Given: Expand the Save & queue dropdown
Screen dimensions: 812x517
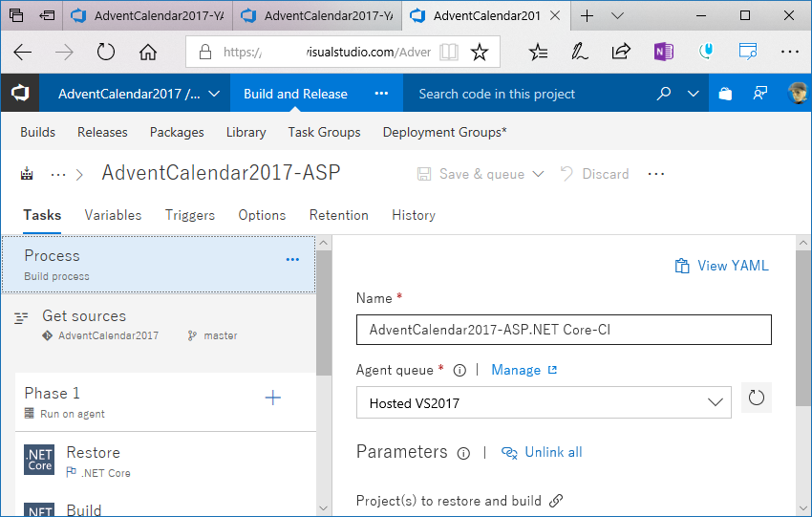Looking at the screenshot, I should [538, 174].
